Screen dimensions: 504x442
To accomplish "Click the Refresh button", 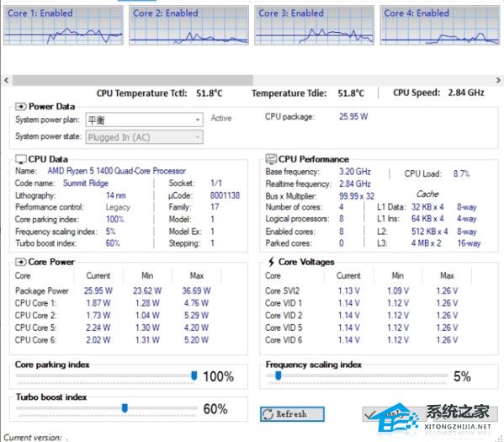I will (292, 414).
